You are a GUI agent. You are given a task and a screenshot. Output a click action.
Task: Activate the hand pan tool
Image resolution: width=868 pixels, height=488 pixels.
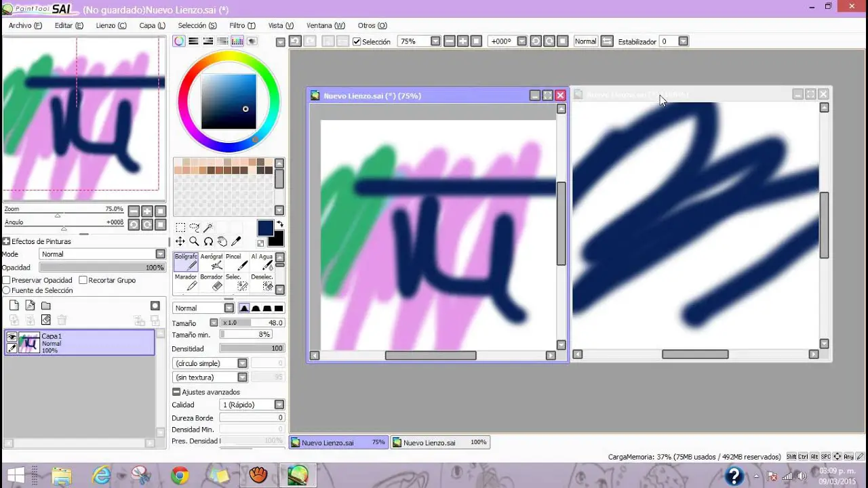pos(222,241)
